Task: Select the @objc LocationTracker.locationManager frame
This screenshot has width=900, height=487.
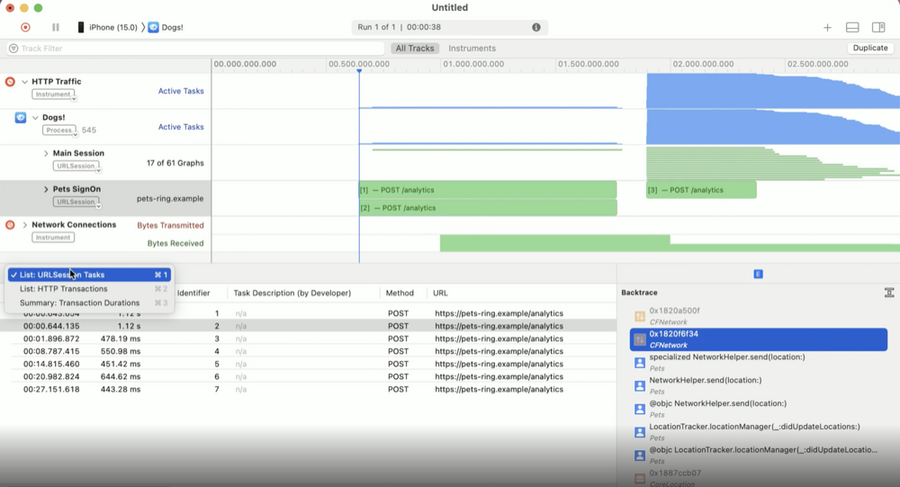Action: pos(758,455)
